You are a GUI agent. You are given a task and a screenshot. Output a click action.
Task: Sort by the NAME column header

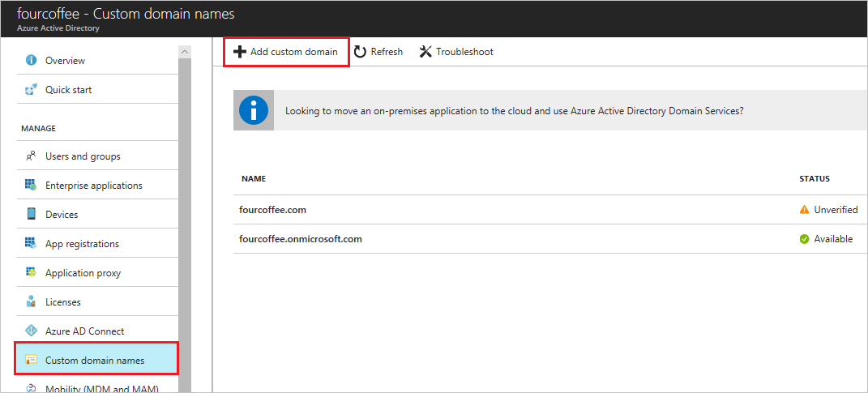click(254, 179)
